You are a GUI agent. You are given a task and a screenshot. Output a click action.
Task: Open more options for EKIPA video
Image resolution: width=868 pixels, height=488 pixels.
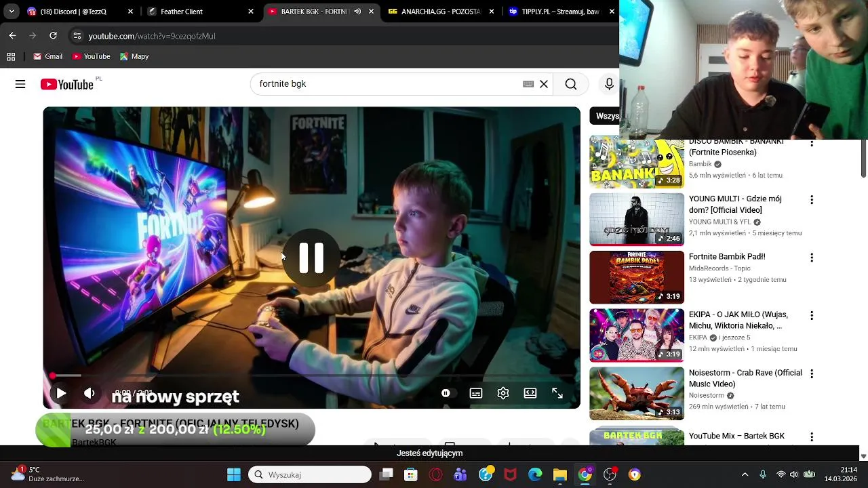(812, 316)
